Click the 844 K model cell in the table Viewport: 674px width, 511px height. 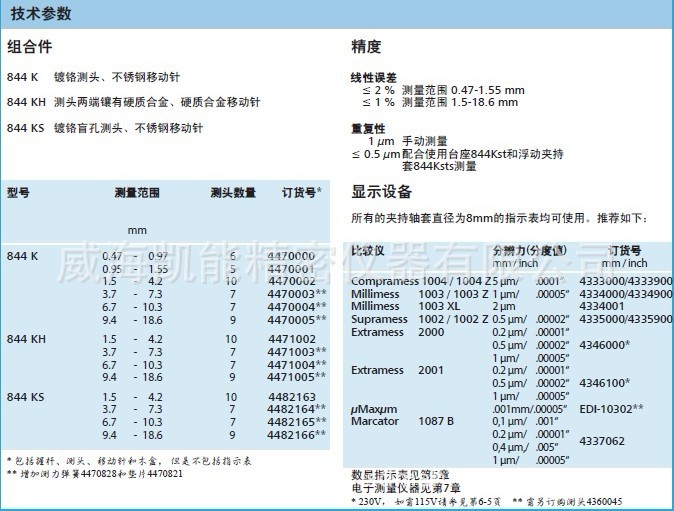(22, 256)
